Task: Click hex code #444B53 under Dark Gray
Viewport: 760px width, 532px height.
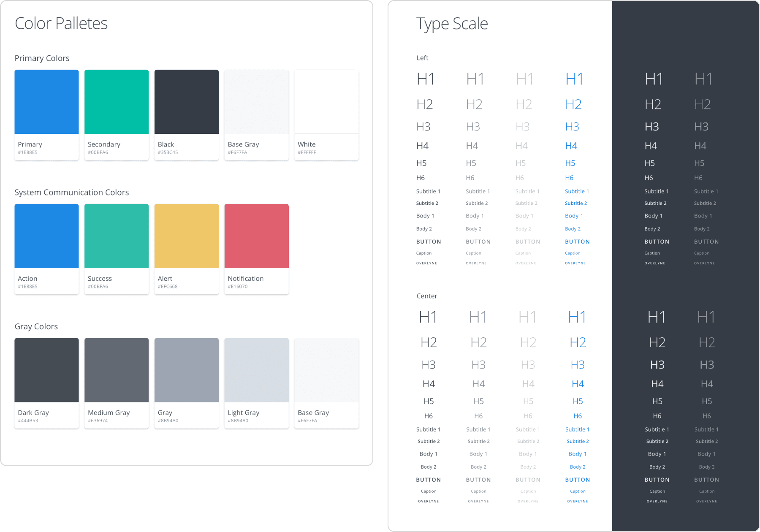Action: coord(28,421)
